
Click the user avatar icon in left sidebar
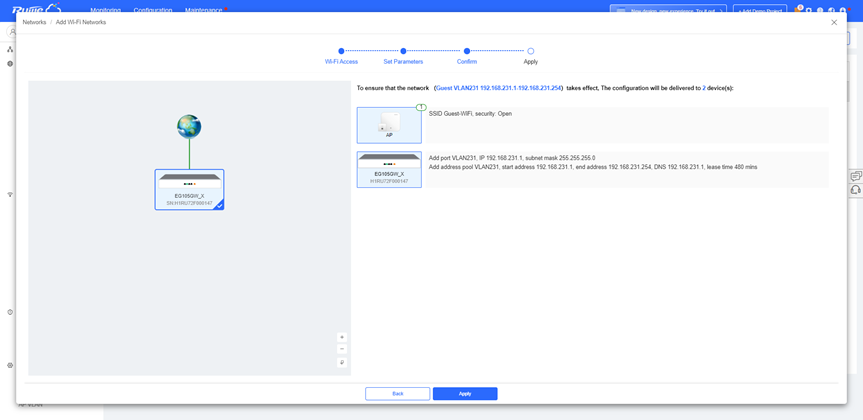point(12,32)
